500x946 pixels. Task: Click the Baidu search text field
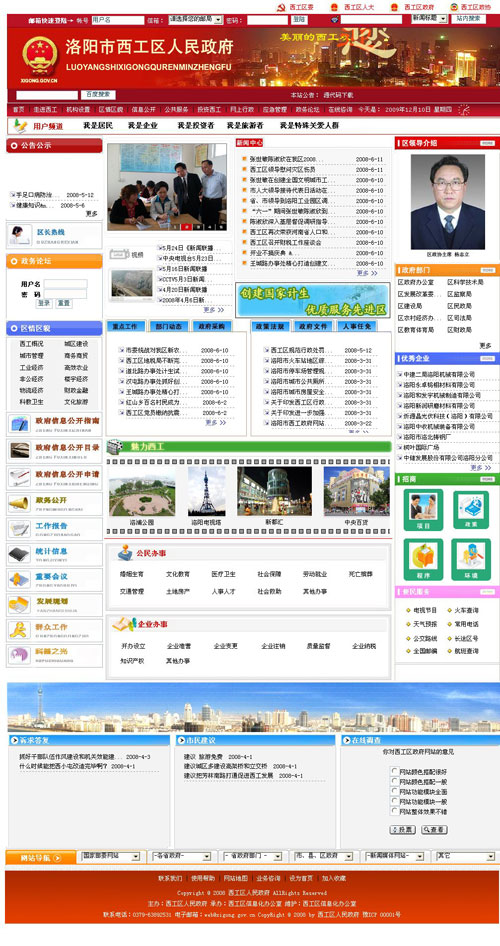pos(47,95)
